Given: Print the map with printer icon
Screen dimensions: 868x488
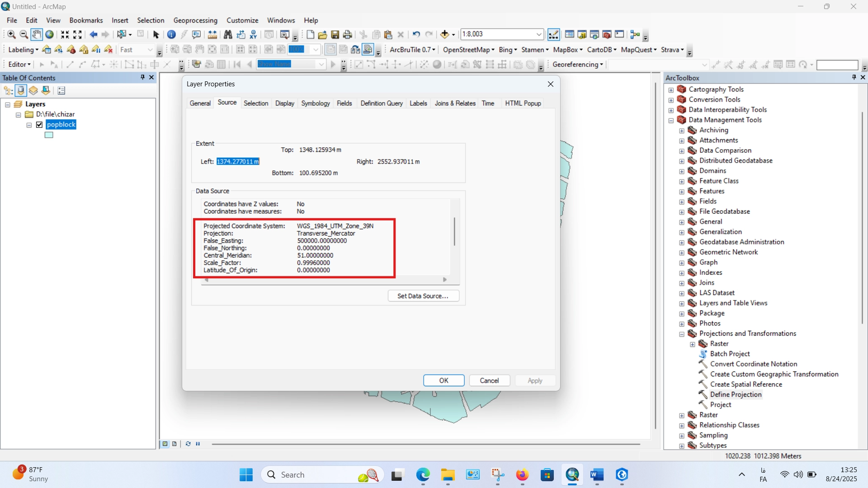Looking at the screenshot, I should [x=348, y=34].
